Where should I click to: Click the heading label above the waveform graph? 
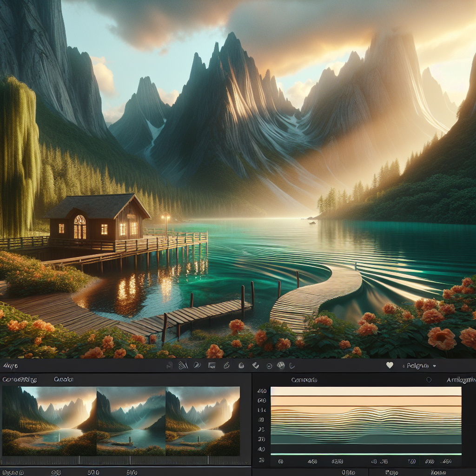(304, 380)
